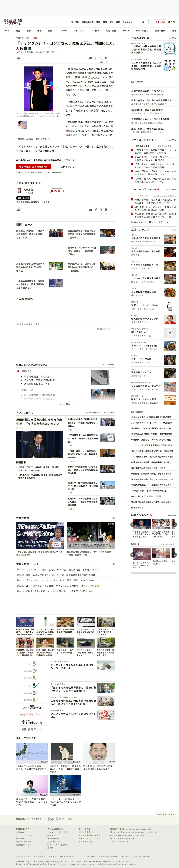This screenshot has width=179, height=868.
Task: Click the ログインする button below article
Action: 67,167
